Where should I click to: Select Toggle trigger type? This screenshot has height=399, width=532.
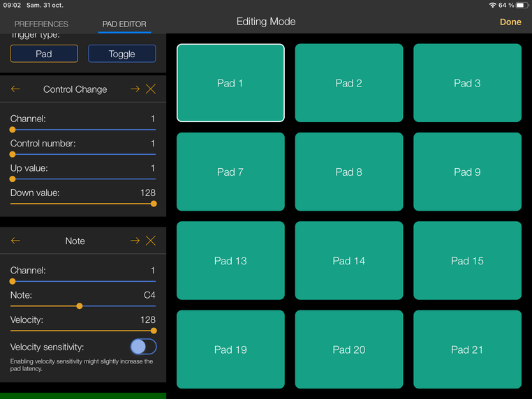point(121,54)
